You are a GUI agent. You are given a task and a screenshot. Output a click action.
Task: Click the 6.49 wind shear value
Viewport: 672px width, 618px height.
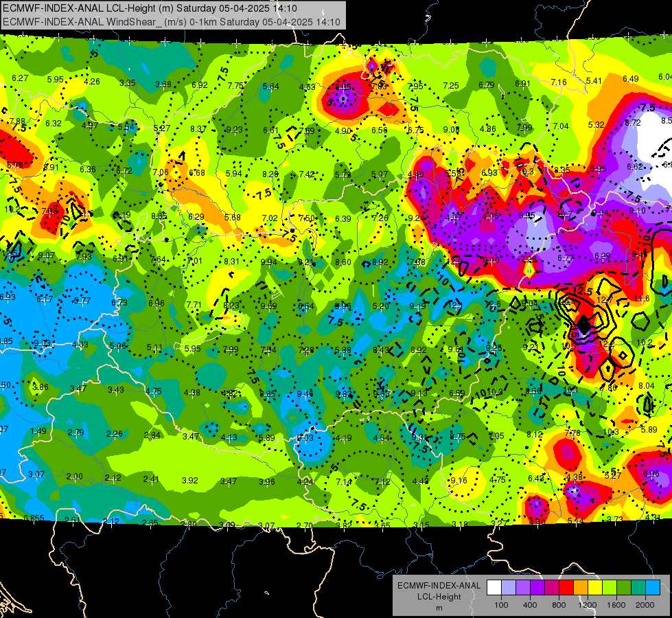[630, 78]
